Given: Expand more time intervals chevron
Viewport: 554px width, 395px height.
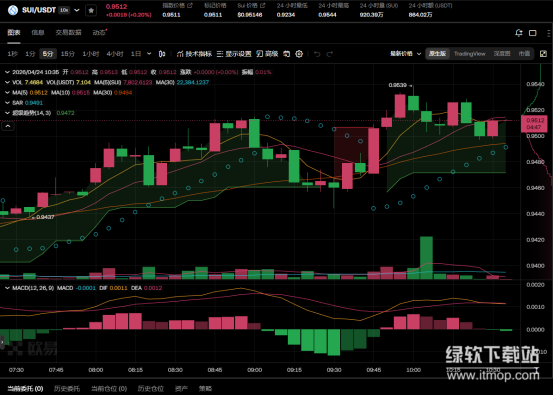Looking at the screenshot, I should [149, 54].
